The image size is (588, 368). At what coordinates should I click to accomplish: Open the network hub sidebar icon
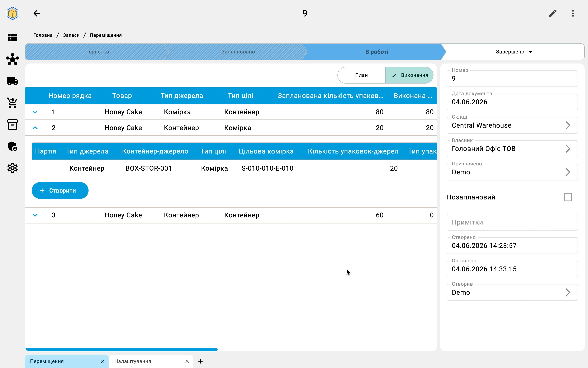(12, 59)
